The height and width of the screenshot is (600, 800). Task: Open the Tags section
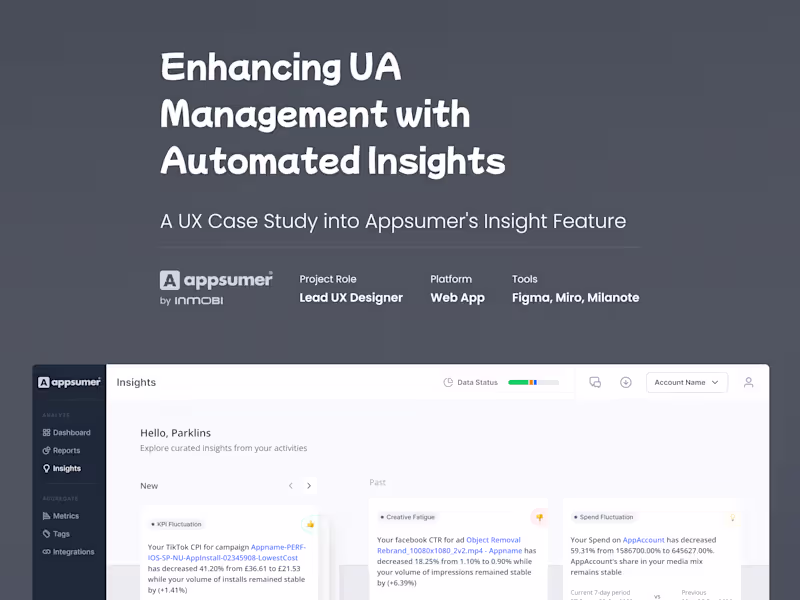[57, 533]
